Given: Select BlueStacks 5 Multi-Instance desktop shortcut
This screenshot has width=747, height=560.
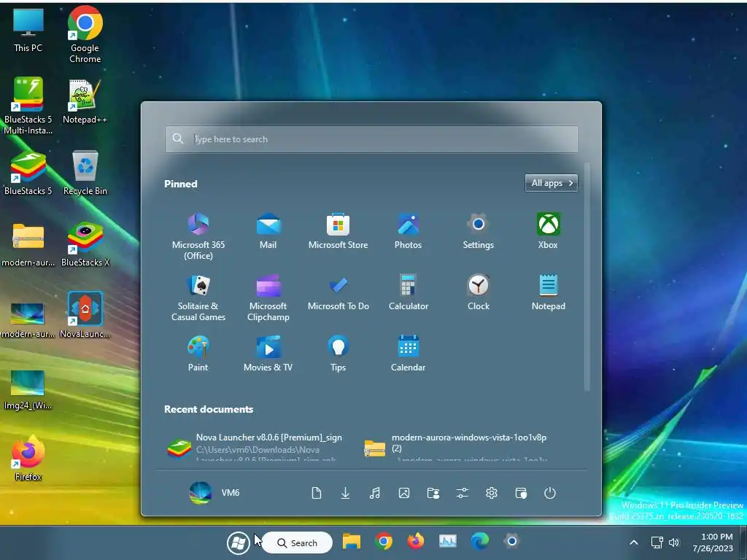Looking at the screenshot, I should 28,106.
